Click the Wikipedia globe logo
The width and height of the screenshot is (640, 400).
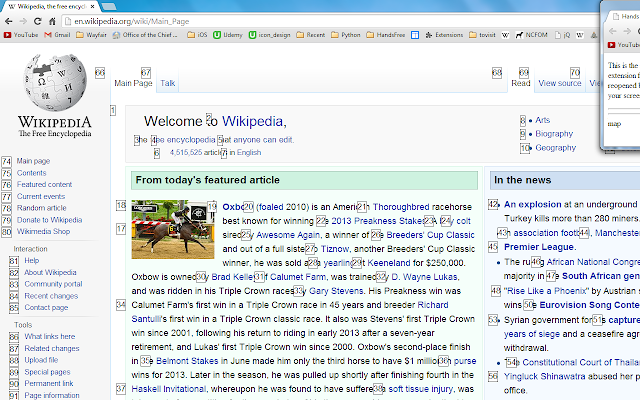[55, 82]
